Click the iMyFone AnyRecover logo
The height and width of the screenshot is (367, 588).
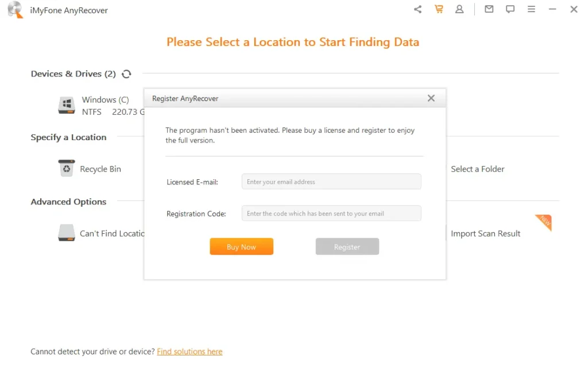16,10
